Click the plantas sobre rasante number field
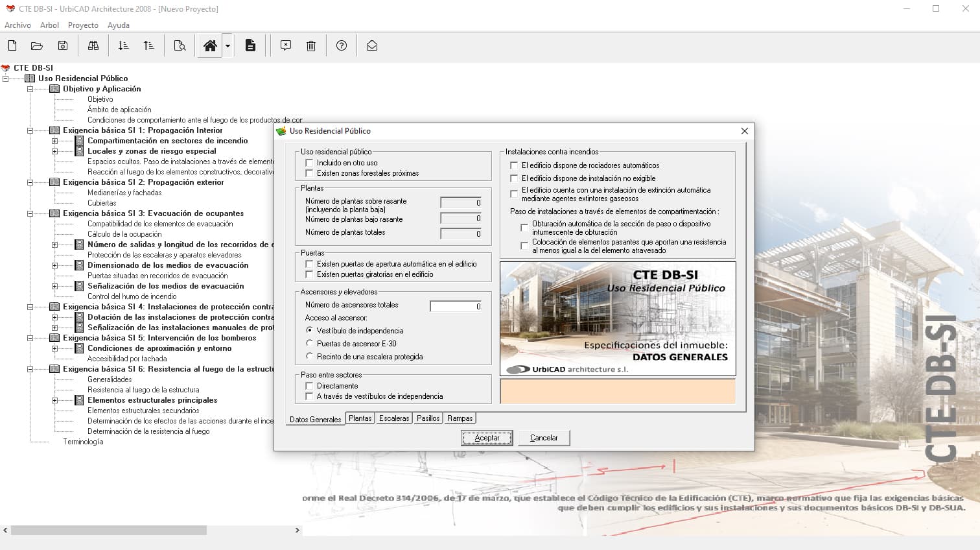The height and width of the screenshot is (550, 980). (461, 202)
